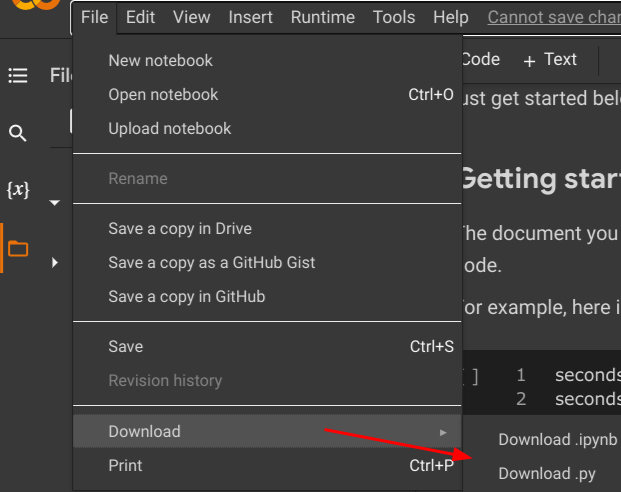The width and height of the screenshot is (621, 492).
Task: Click Save in the File menu
Action: pos(267,347)
